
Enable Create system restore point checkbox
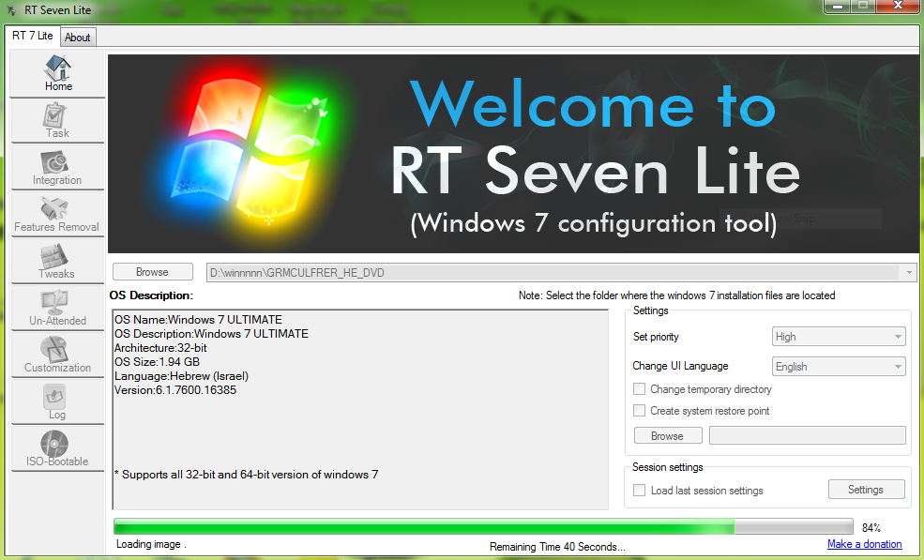(639, 410)
